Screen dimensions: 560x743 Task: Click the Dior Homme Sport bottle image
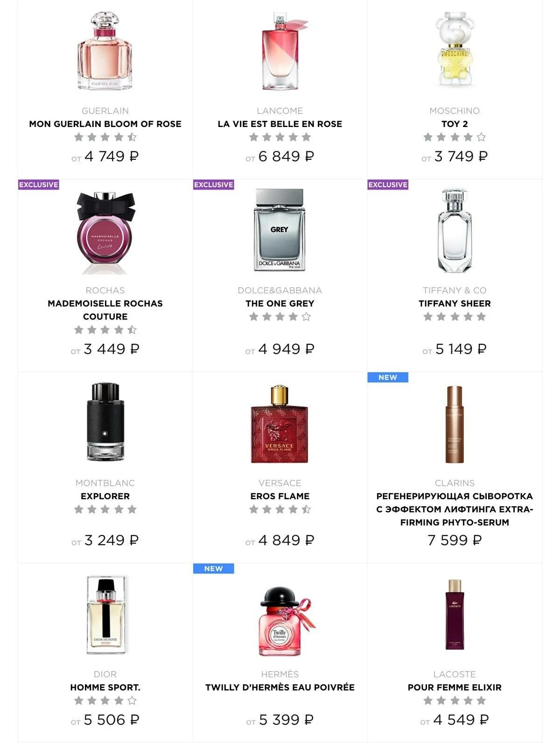(x=106, y=615)
